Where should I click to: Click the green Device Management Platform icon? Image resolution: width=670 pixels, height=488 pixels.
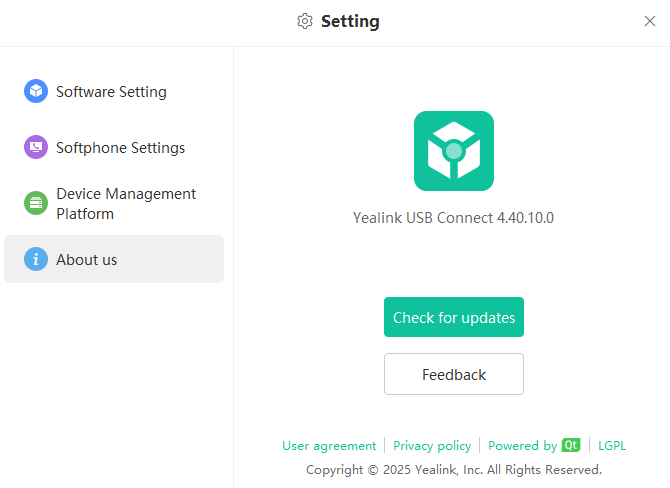(x=36, y=203)
